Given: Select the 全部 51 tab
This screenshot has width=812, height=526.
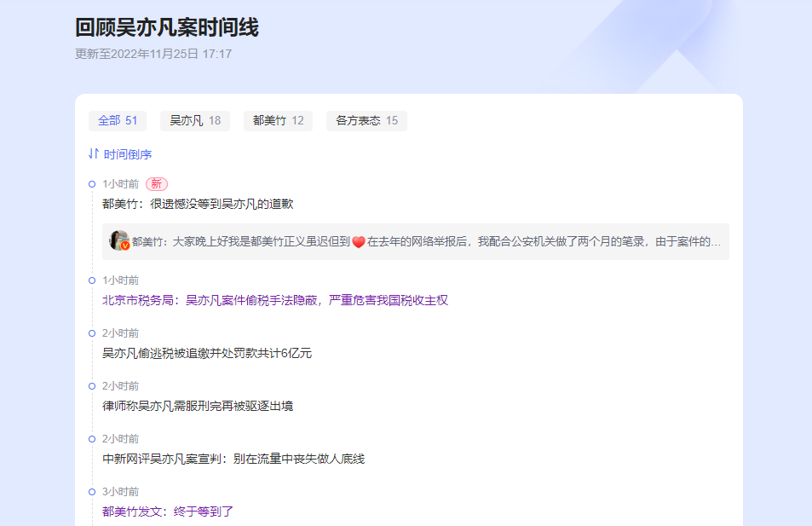Looking at the screenshot, I should click(x=117, y=120).
